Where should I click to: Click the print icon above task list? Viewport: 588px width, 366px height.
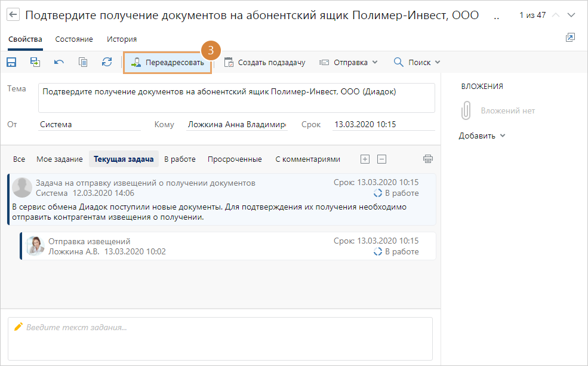pyautogui.click(x=427, y=159)
